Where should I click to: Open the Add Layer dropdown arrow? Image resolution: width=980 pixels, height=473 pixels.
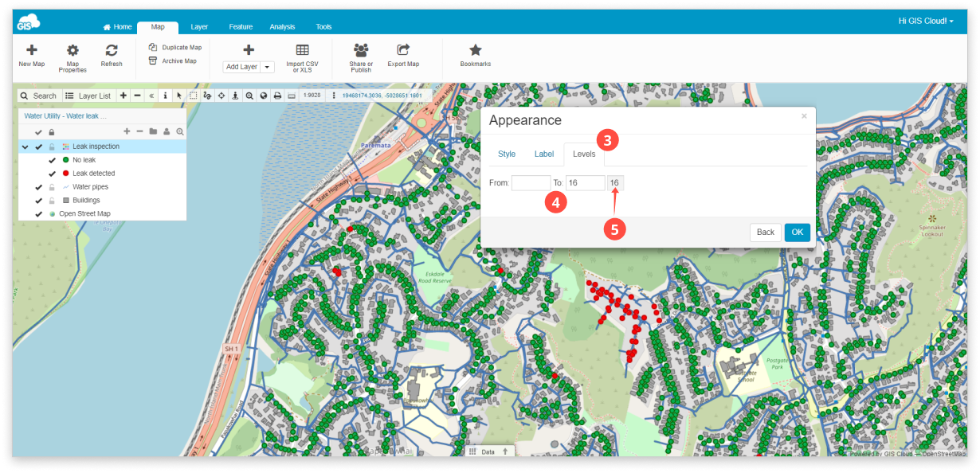click(x=265, y=66)
